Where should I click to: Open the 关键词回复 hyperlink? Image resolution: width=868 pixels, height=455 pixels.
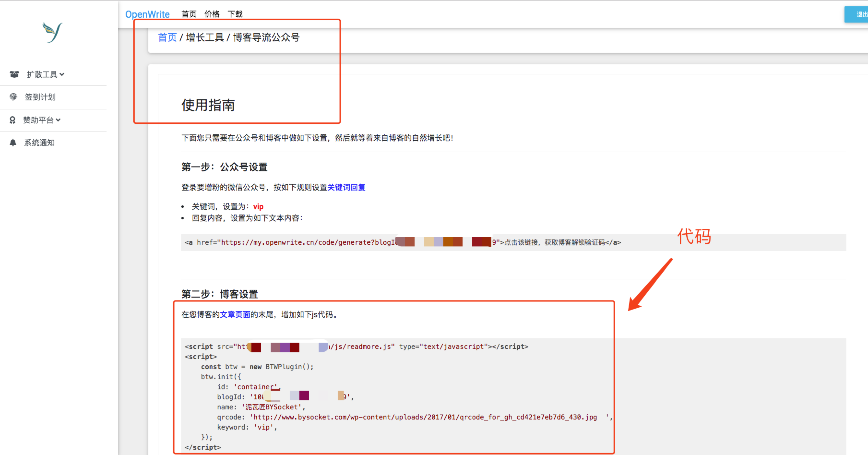[346, 187]
